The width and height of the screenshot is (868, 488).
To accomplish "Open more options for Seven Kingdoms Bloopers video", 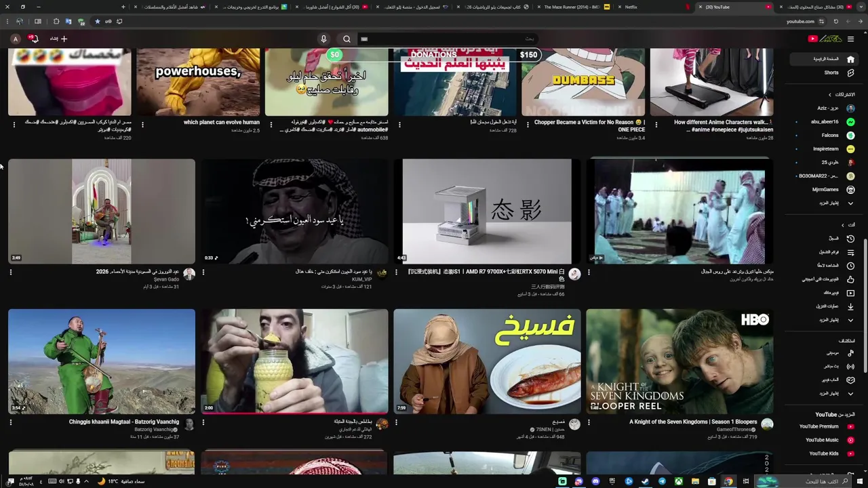I will click(589, 422).
